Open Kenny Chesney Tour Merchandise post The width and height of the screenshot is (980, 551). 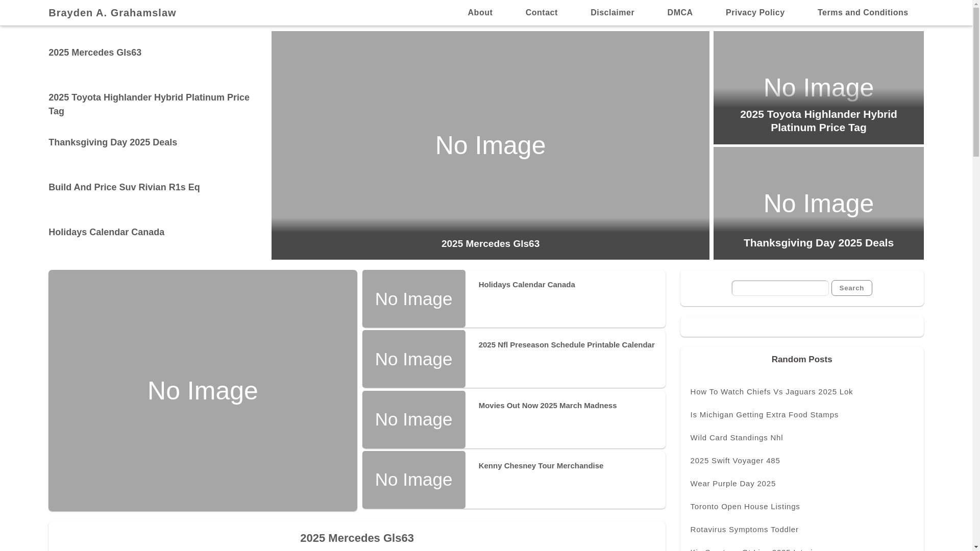[541, 466]
